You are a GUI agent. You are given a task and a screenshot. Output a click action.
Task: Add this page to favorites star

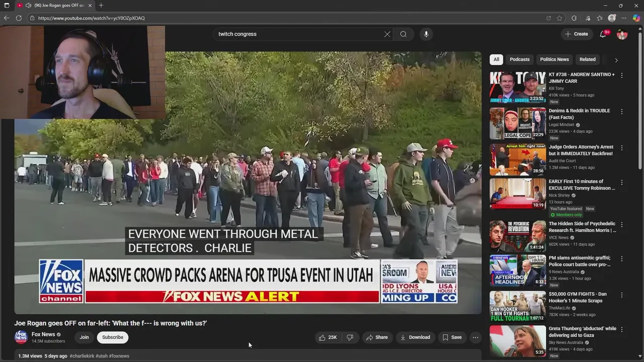559,18
